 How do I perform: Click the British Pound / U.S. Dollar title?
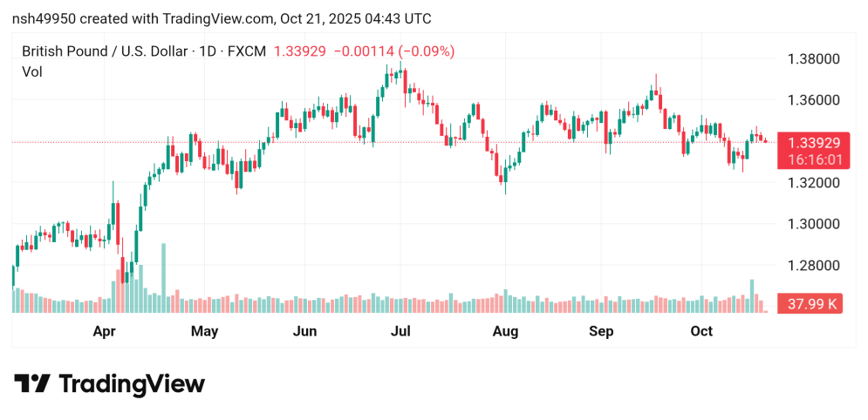[106, 51]
